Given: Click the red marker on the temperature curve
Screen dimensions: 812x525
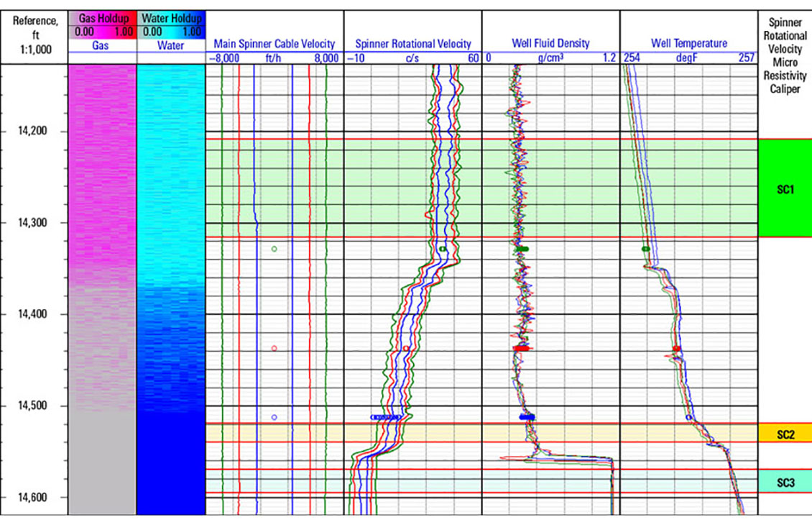Looking at the screenshot, I should (x=676, y=349).
